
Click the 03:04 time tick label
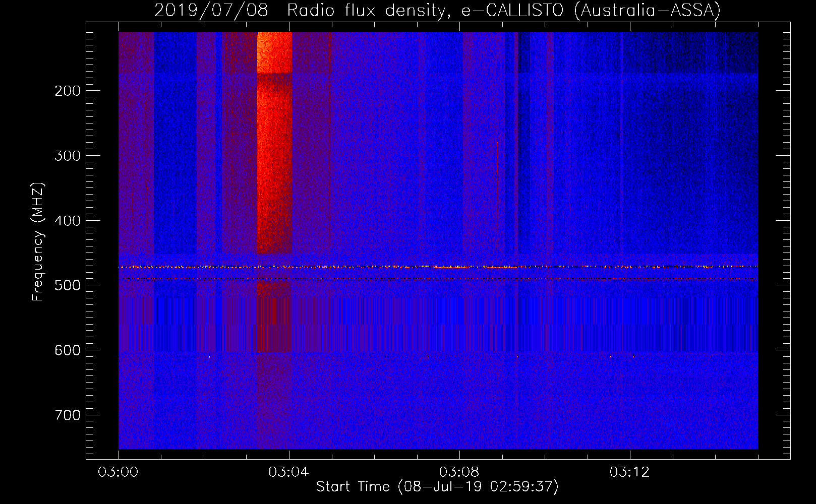pyautogui.click(x=288, y=472)
